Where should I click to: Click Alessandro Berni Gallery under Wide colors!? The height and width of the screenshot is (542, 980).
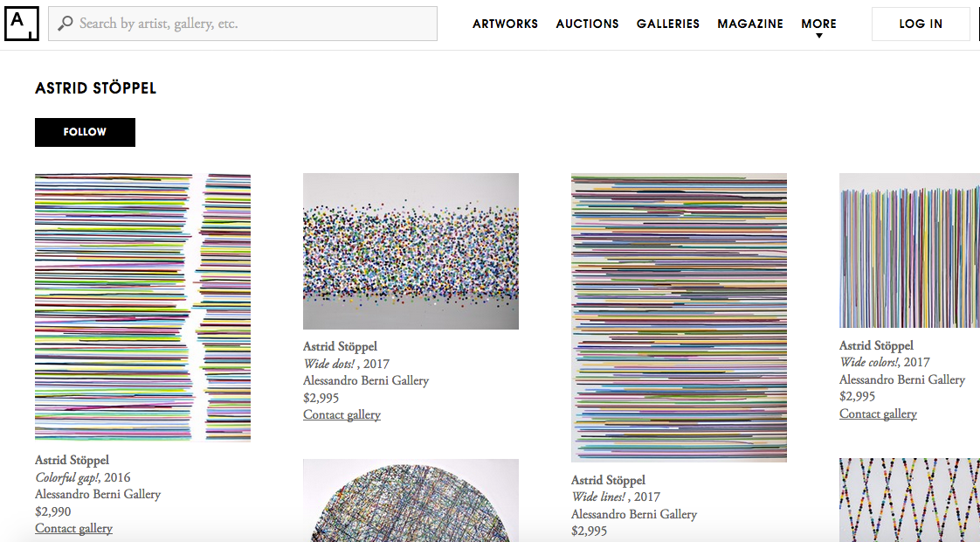[x=902, y=379]
